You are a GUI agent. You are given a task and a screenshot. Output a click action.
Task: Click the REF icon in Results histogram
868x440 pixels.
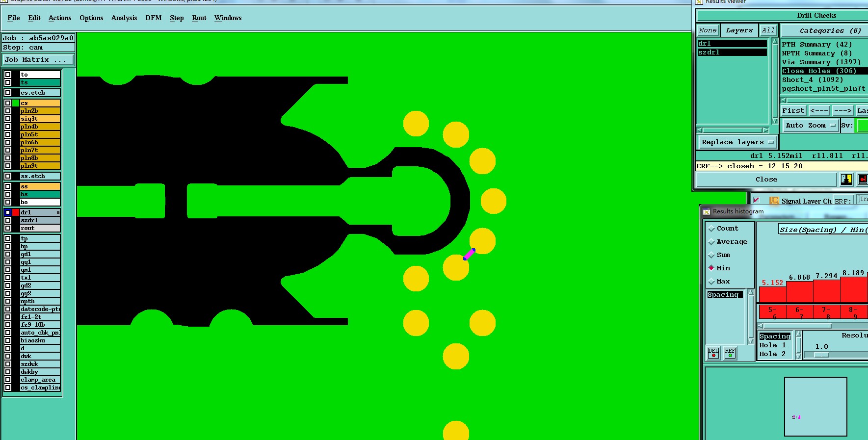coord(730,353)
